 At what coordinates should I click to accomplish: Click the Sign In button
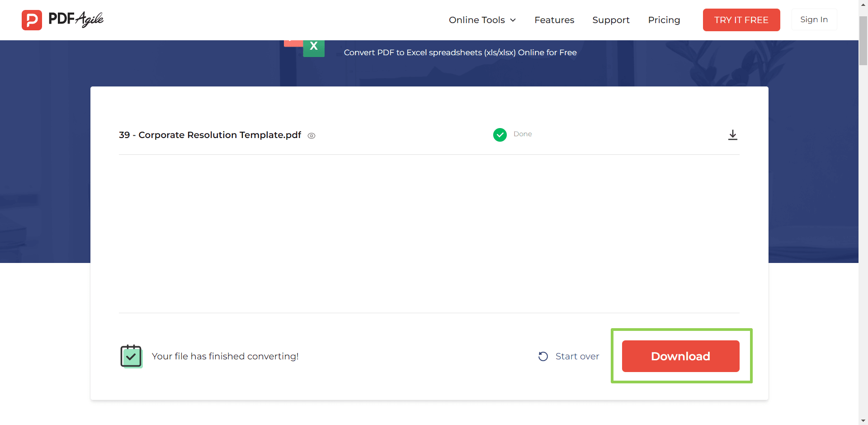pyautogui.click(x=814, y=19)
